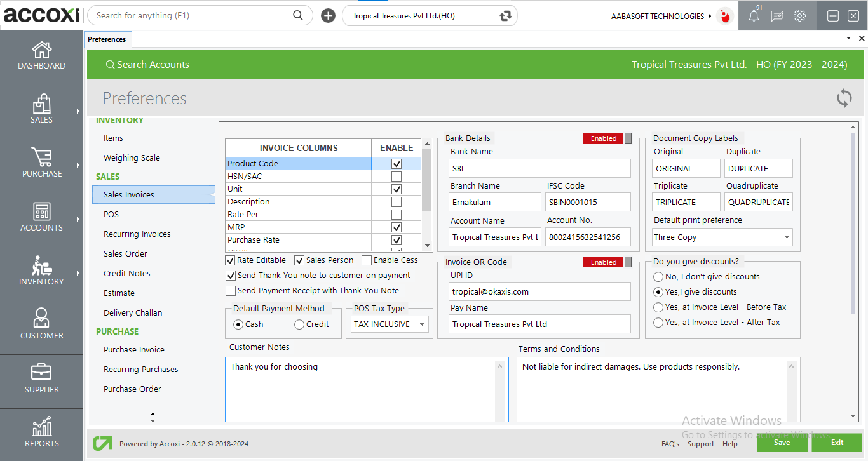The image size is (868, 461).
Task: Expand the Default print preference dropdown
Action: coord(722,237)
